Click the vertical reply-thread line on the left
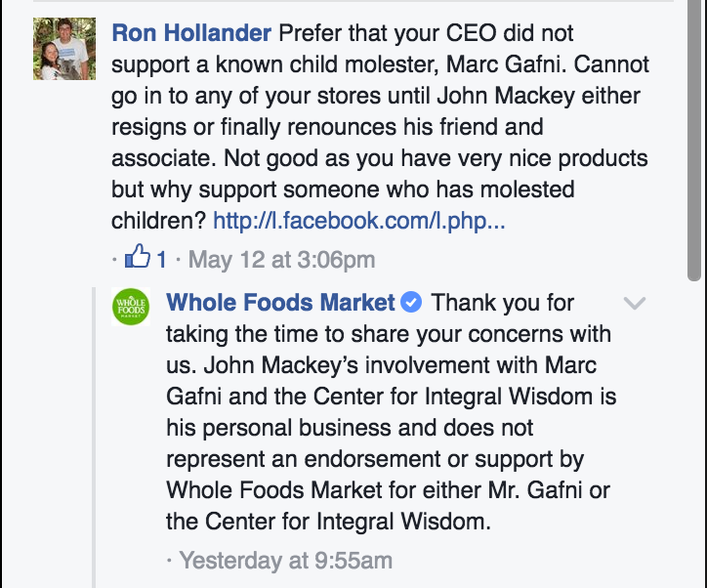The image size is (707, 588). tap(95, 440)
